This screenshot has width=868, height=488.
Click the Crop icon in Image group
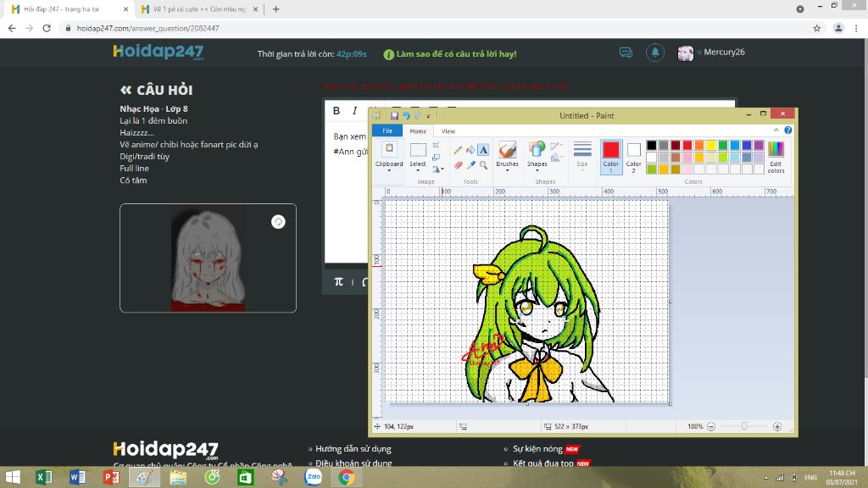click(x=437, y=146)
